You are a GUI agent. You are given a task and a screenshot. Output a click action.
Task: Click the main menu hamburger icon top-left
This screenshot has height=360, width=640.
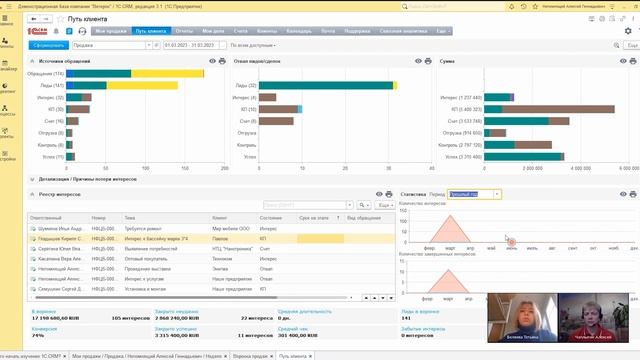9,7
